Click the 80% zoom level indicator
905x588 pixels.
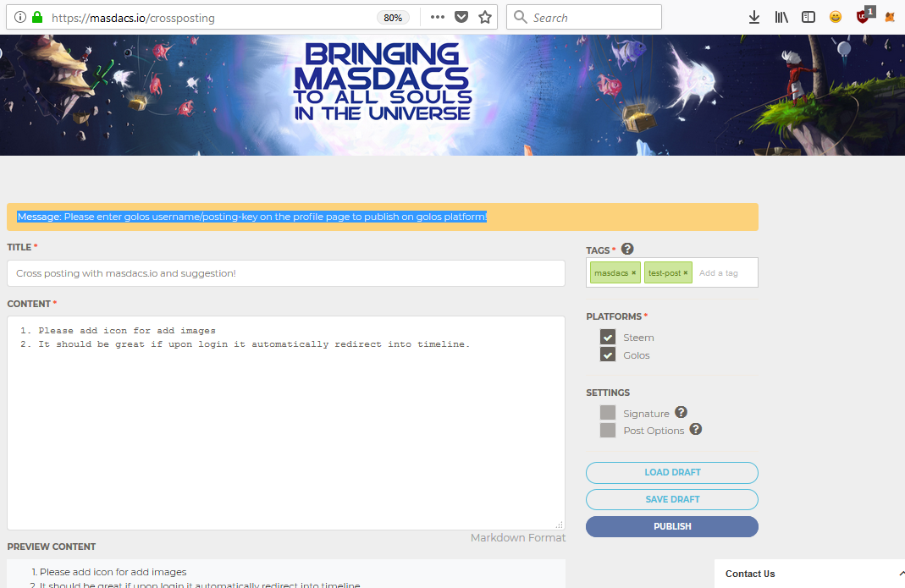pyautogui.click(x=393, y=18)
